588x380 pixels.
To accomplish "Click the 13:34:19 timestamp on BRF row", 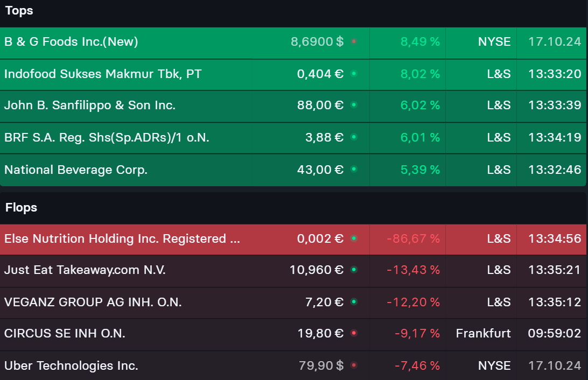I will [x=554, y=137].
